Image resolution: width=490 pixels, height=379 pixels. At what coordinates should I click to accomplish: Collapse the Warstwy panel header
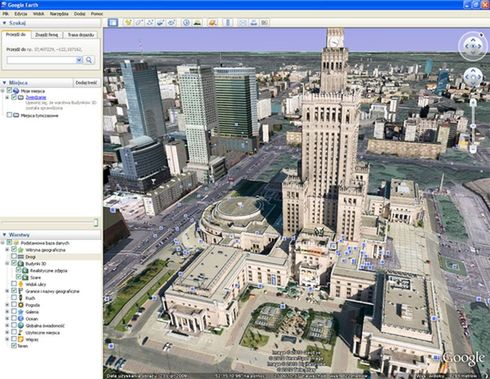pyautogui.click(x=5, y=235)
